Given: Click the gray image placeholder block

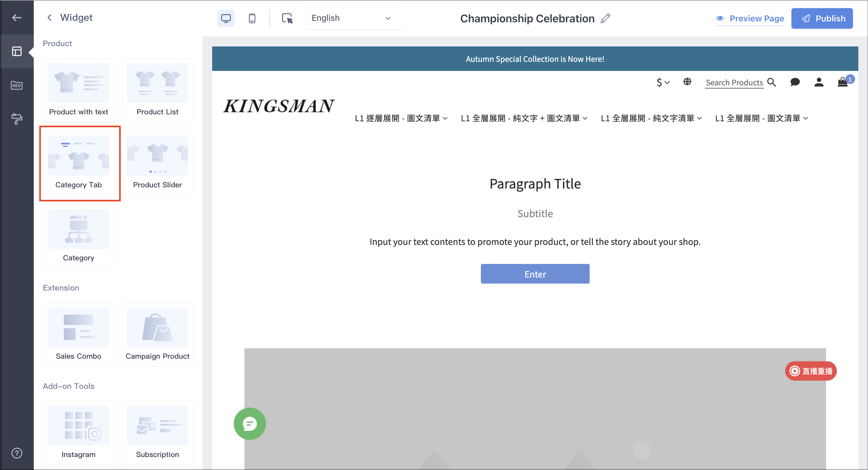Looking at the screenshot, I should point(535,409).
